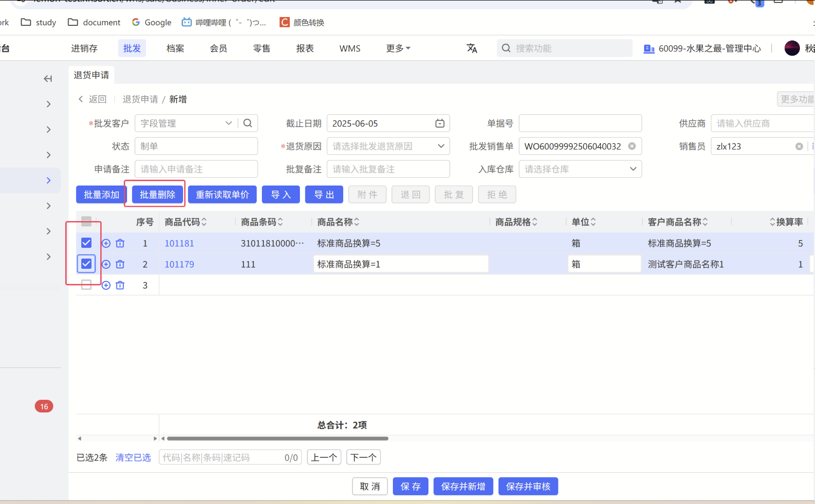815x504 pixels.
Task: Click the 重新读取单价 button
Action: (222, 195)
